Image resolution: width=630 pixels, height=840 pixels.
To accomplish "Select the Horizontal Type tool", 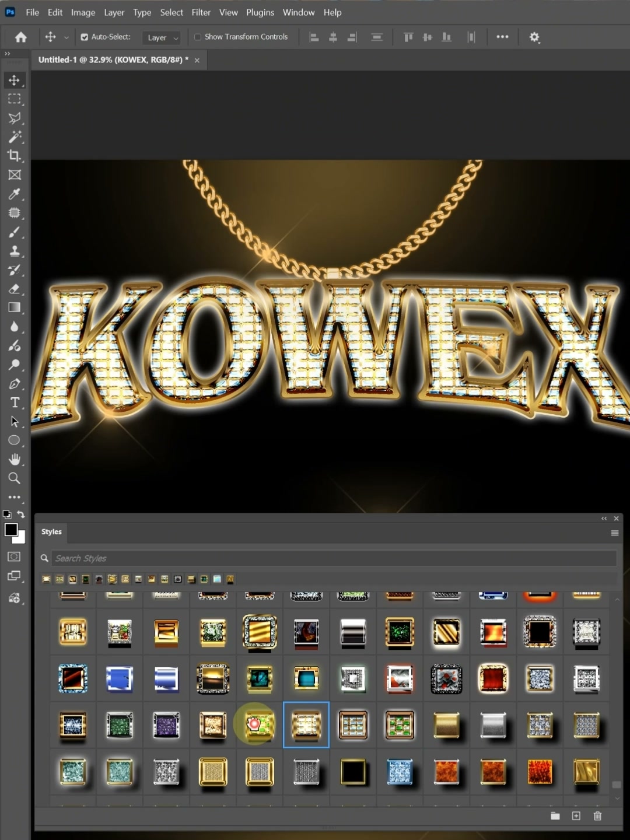I will point(15,402).
